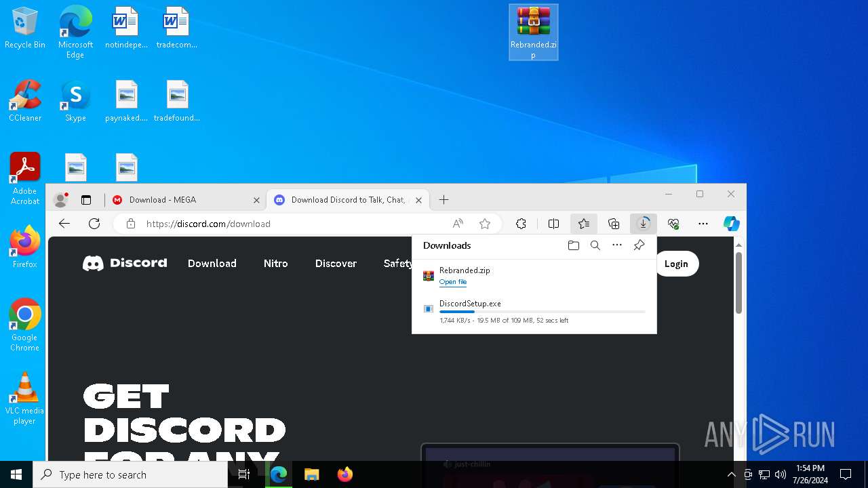Open Favorites list icon
The height and width of the screenshot is (488, 868).
[x=584, y=224]
